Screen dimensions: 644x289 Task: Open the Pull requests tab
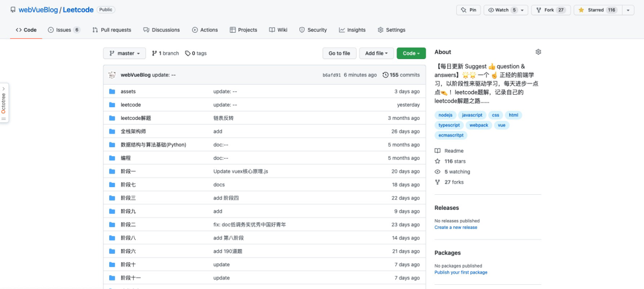click(x=112, y=30)
